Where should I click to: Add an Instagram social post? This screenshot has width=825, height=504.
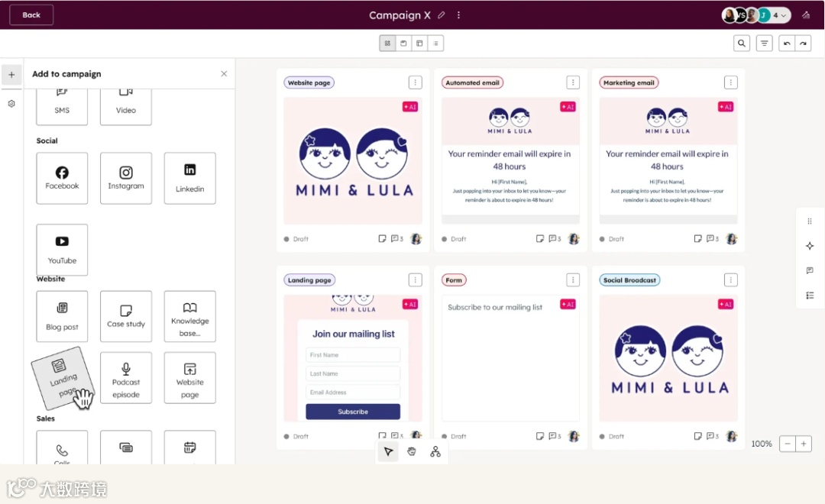[x=126, y=178]
